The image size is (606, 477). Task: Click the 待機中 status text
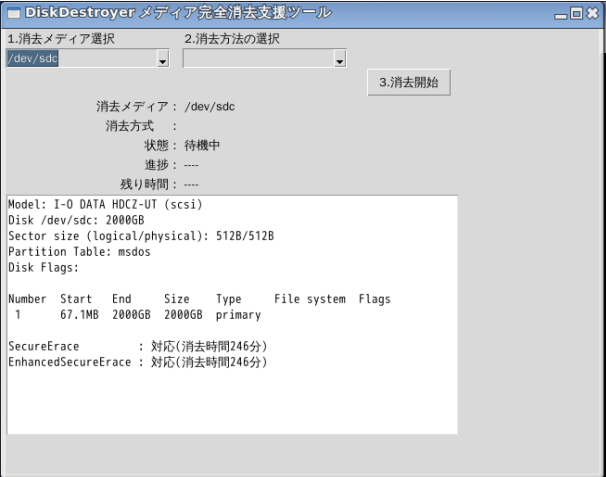click(x=202, y=145)
